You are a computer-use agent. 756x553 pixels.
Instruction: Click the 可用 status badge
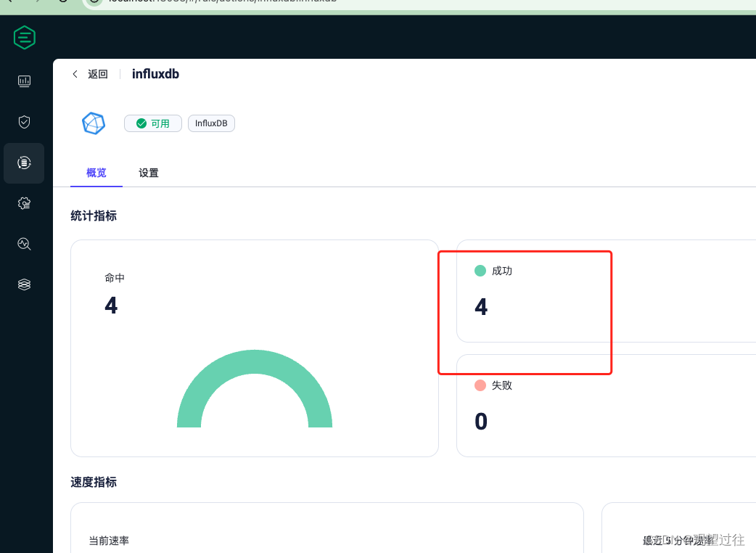click(153, 123)
